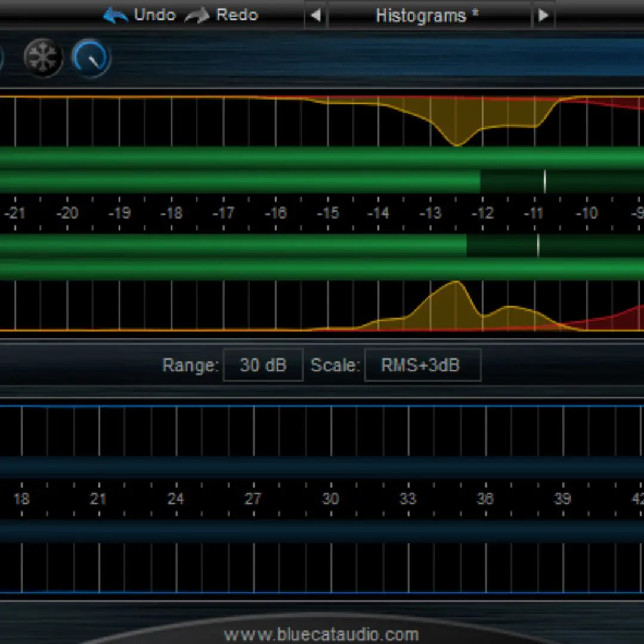Click the white peak marker on the bar below the dB scale

pos(538,246)
